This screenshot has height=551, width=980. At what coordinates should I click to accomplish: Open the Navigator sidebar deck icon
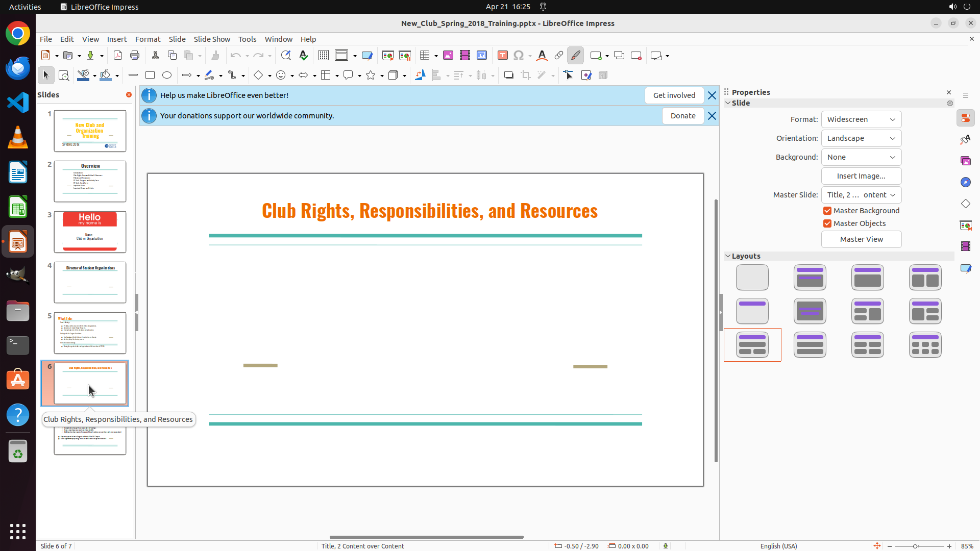tap(966, 183)
